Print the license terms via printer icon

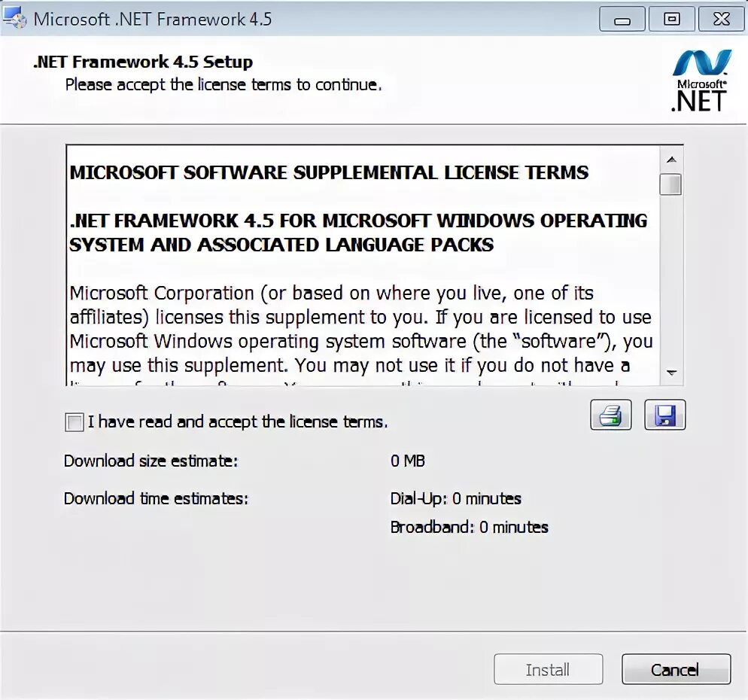(610, 415)
